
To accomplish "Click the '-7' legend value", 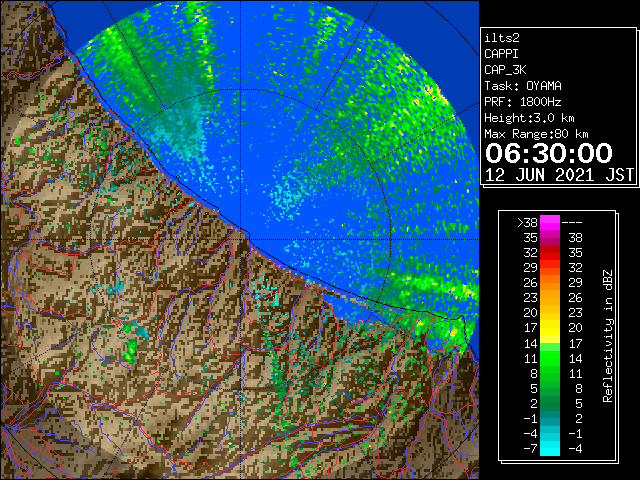I will tap(530, 448).
